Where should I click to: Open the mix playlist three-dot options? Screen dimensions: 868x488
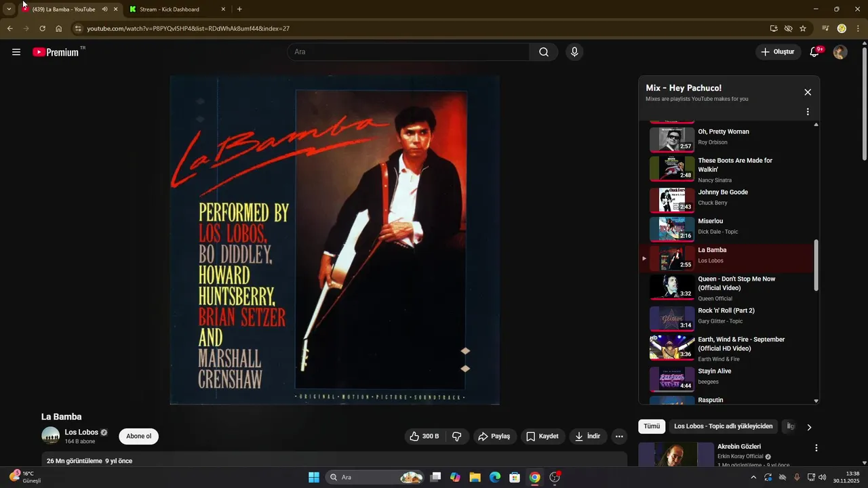808,112
